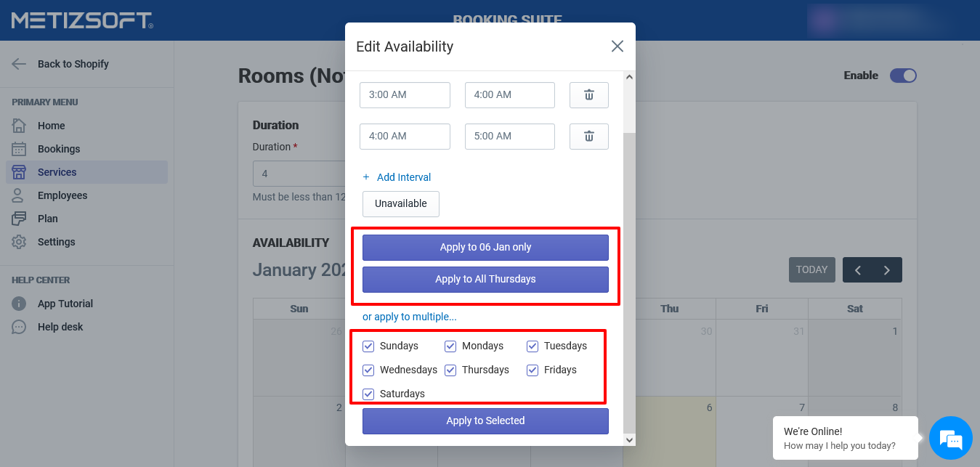Uncheck the Saturdays checkbox

[368, 394]
